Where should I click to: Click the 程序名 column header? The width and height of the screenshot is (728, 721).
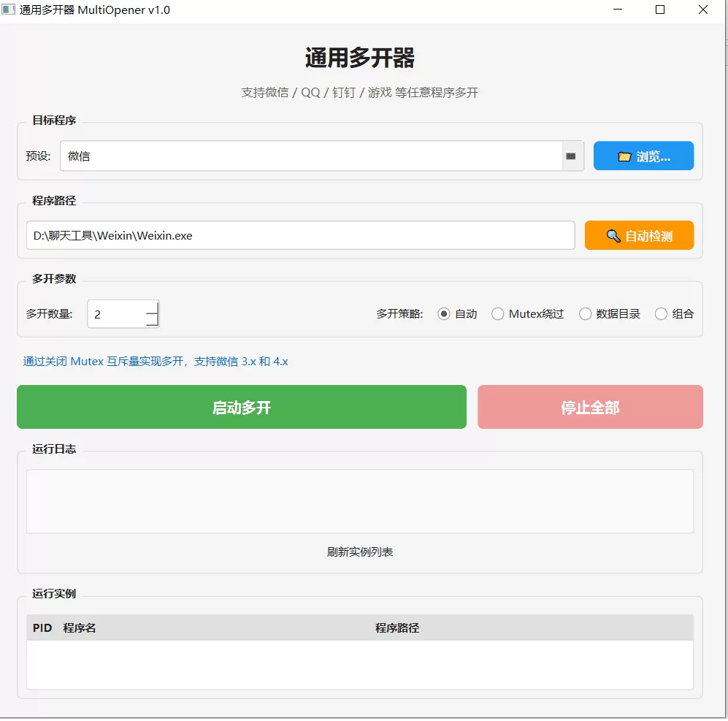[x=80, y=628]
